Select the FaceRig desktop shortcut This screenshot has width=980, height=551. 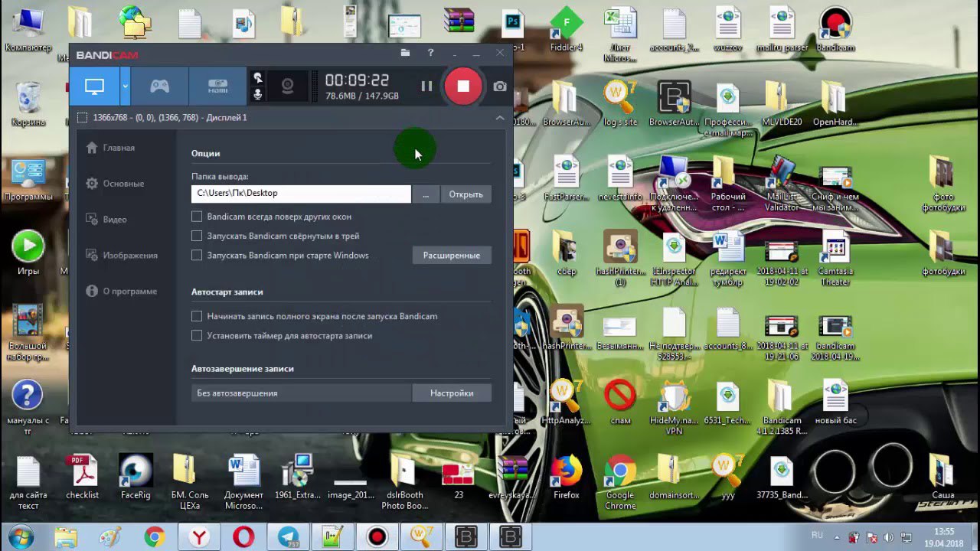point(136,478)
